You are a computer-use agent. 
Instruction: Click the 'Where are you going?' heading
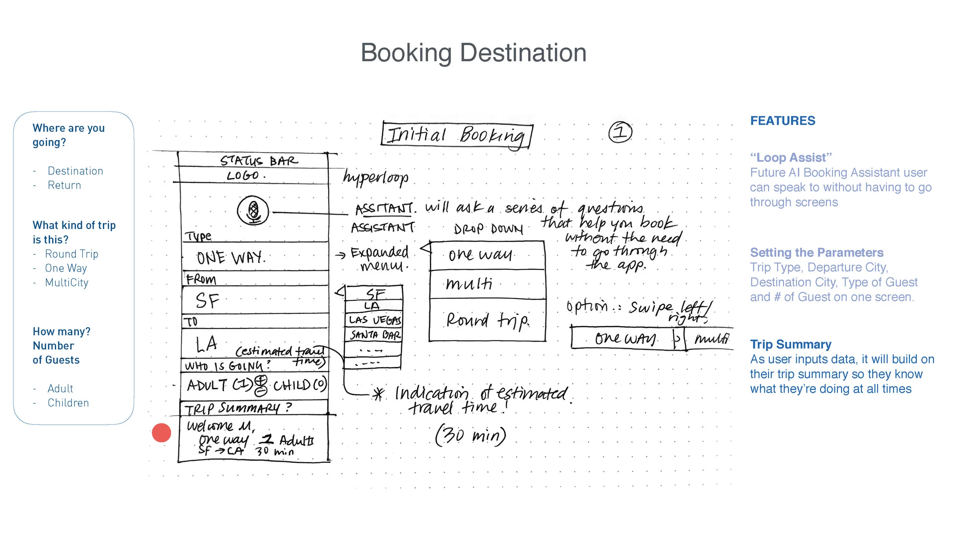tap(69, 135)
